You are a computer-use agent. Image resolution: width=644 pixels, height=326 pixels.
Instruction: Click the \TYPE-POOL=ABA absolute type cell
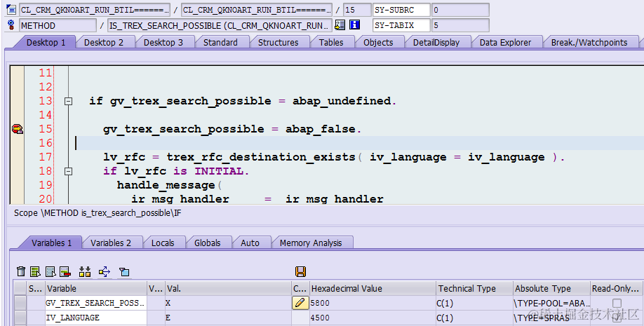(551, 303)
